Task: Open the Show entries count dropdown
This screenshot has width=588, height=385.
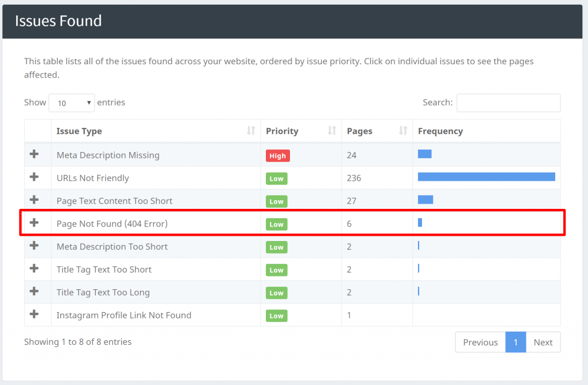Action: [x=72, y=103]
